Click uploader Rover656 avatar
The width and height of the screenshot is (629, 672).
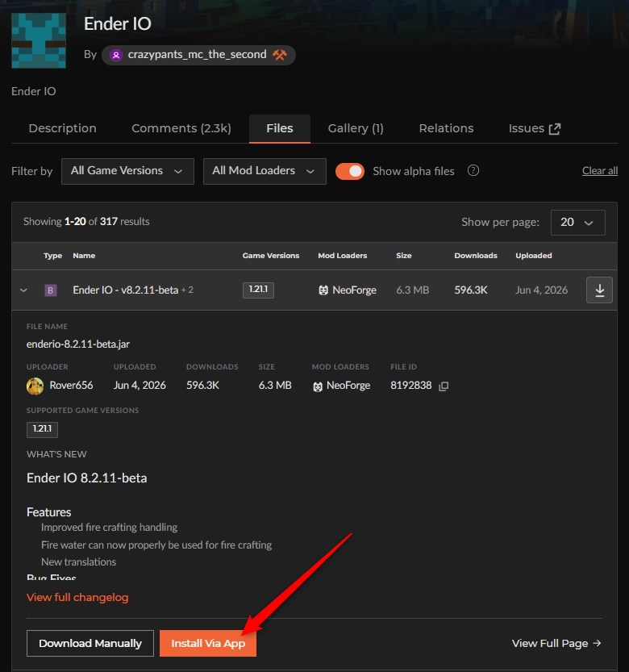[x=35, y=386]
